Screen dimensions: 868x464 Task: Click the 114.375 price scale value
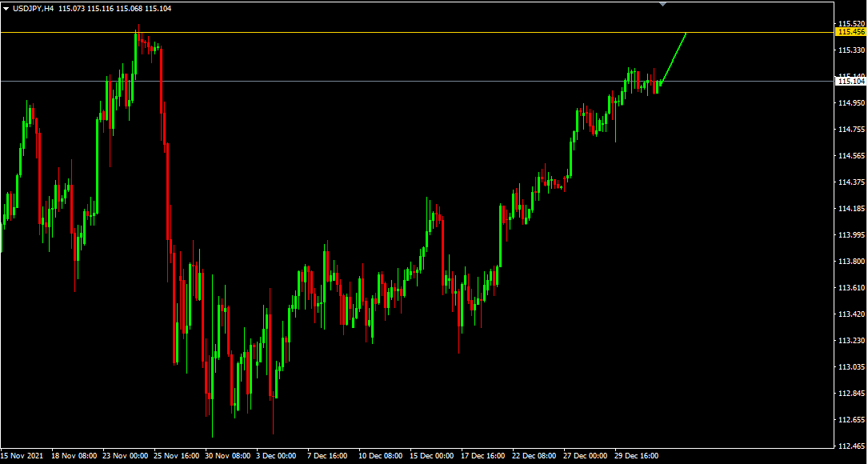click(851, 182)
